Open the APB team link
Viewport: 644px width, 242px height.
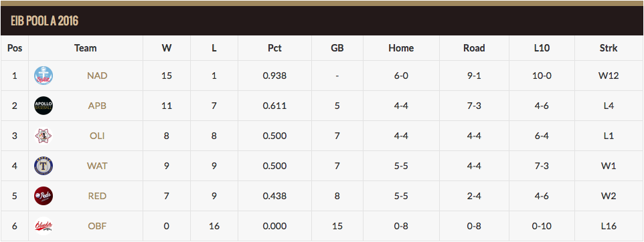point(97,106)
